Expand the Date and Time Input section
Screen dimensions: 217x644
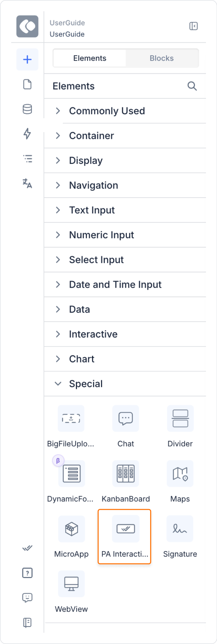point(125,285)
